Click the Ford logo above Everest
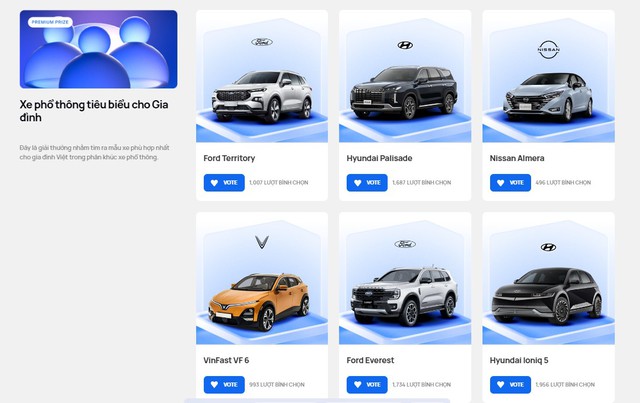Image resolution: width=640 pixels, height=403 pixels. pyautogui.click(x=405, y=244)
